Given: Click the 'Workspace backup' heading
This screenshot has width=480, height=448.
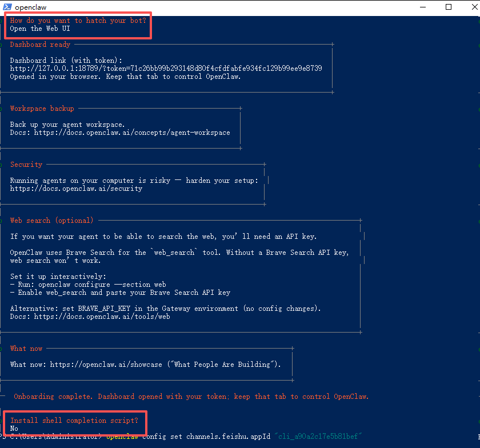Looking at the screenshot, I should 42,109.
